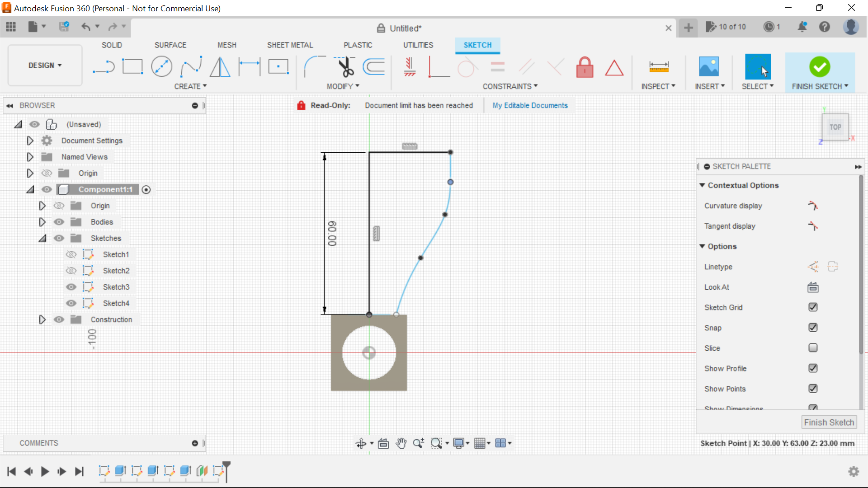
Task: Apply the Fix/UnFix lock constraint
Action: click(585, 67)
